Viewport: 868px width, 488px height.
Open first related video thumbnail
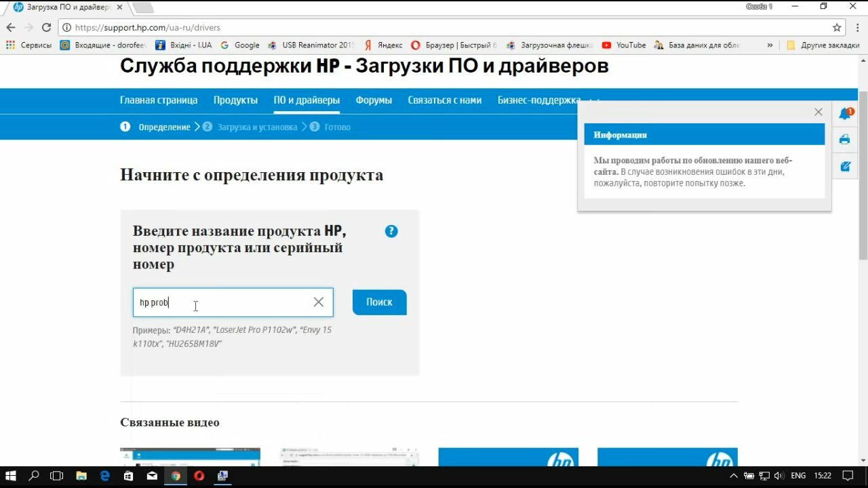(190, 457)
